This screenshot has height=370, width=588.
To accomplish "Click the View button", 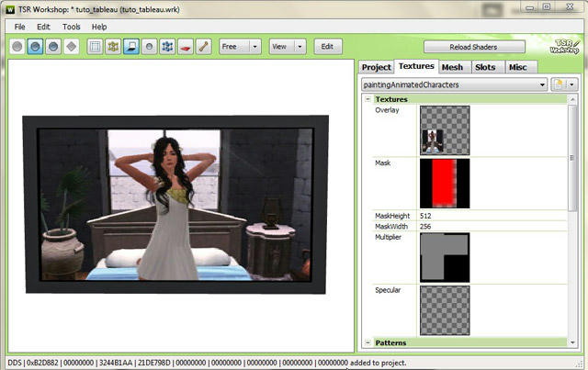I will (282, 47).
